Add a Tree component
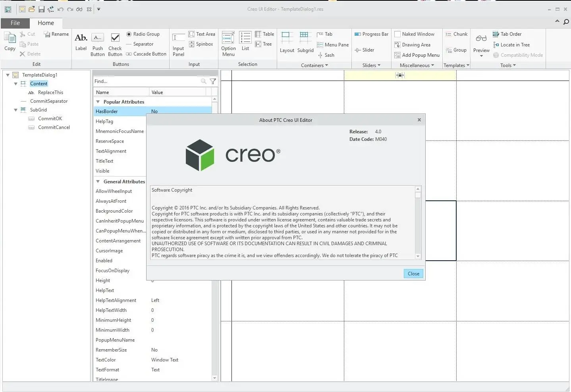571x392 pixels. pyautogui.click(x=264, y=44)
